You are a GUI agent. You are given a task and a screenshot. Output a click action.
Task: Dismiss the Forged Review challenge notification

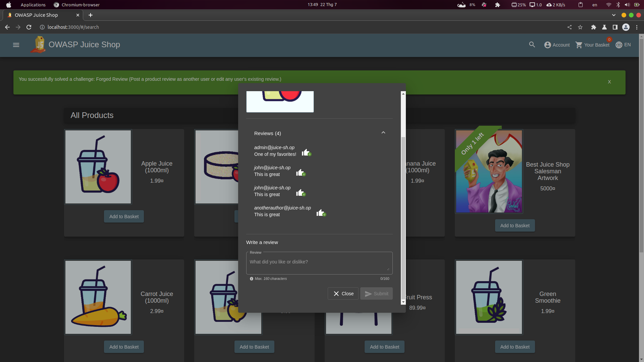point(609,82)
